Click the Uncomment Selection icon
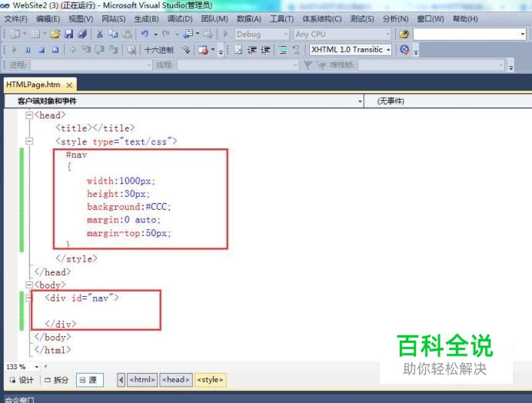532x403 pixels. pyautogui.click(x=296, y=50)
